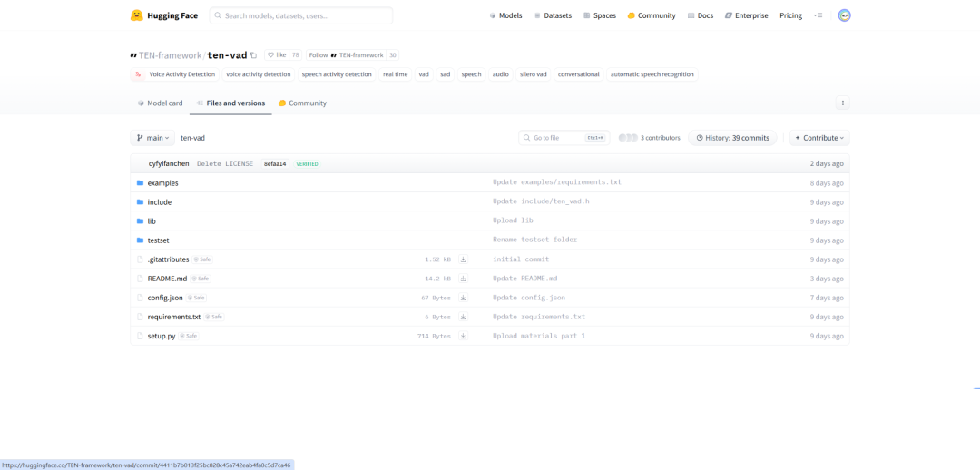View the 3 contributors avatars
This screenshot has height=470, width=980.
pos(628,138)
